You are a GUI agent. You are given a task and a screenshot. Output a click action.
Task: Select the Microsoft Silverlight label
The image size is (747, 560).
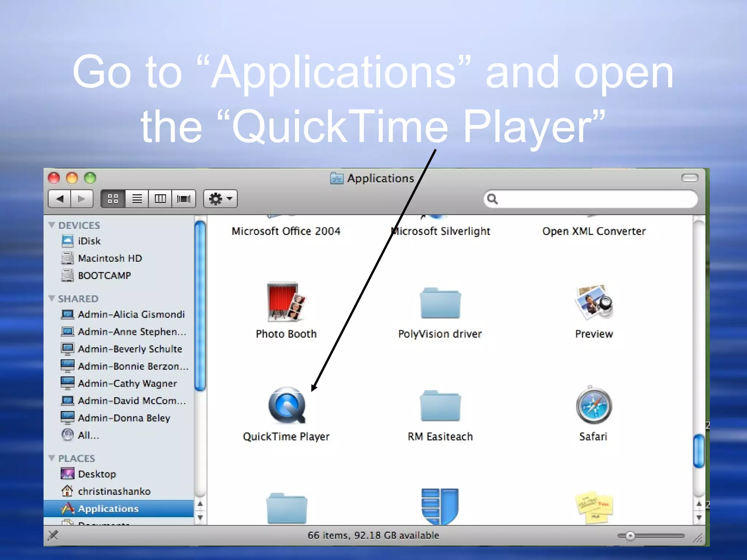coord(440,231)
